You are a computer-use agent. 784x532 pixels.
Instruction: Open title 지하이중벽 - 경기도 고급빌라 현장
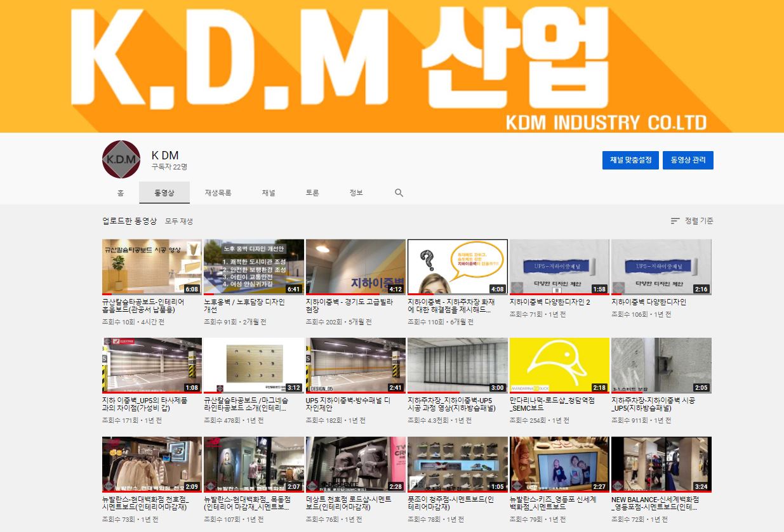click(x=350, y=306)
